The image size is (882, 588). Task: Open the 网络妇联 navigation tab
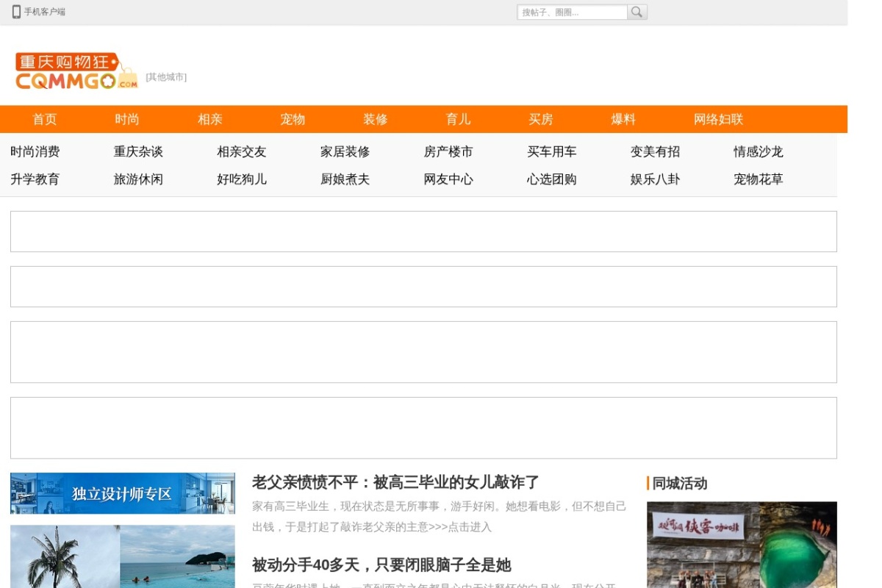[x=719, y=119]
